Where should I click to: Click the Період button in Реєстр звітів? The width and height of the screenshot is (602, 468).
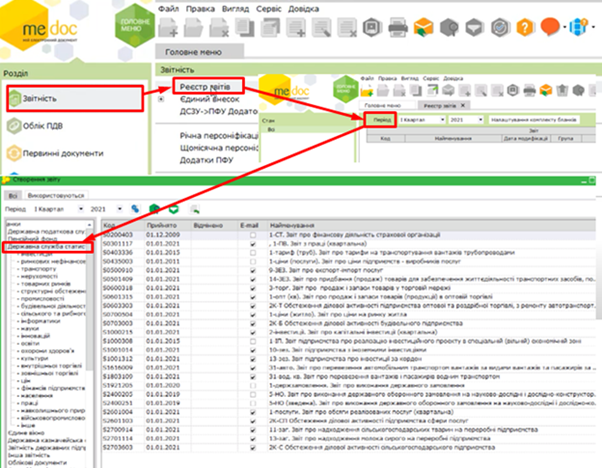click(380, 120)
